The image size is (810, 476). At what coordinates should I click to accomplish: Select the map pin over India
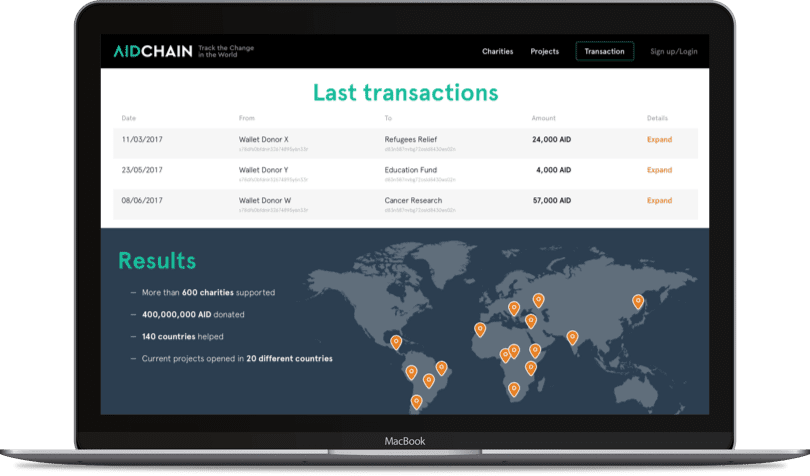coord(572,337)
